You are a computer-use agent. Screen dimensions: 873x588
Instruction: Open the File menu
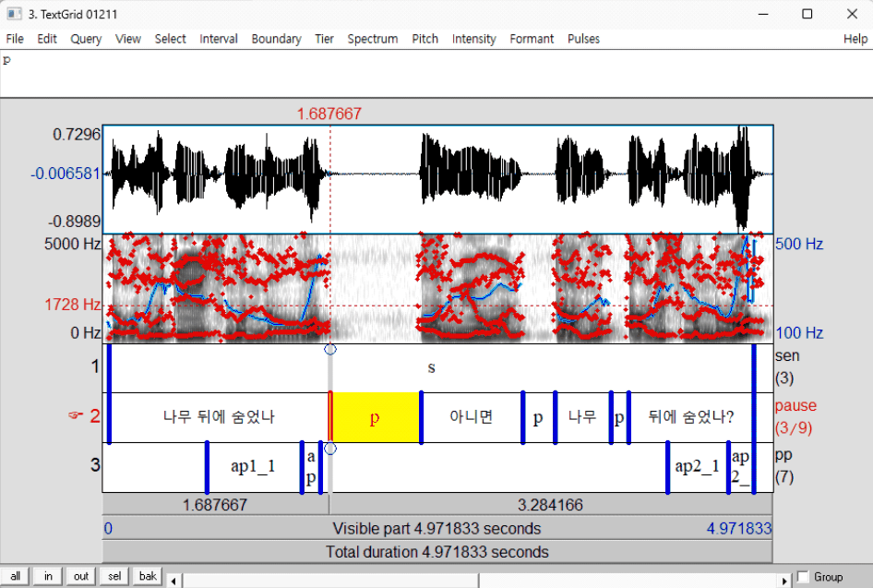(x=15, y=39)
